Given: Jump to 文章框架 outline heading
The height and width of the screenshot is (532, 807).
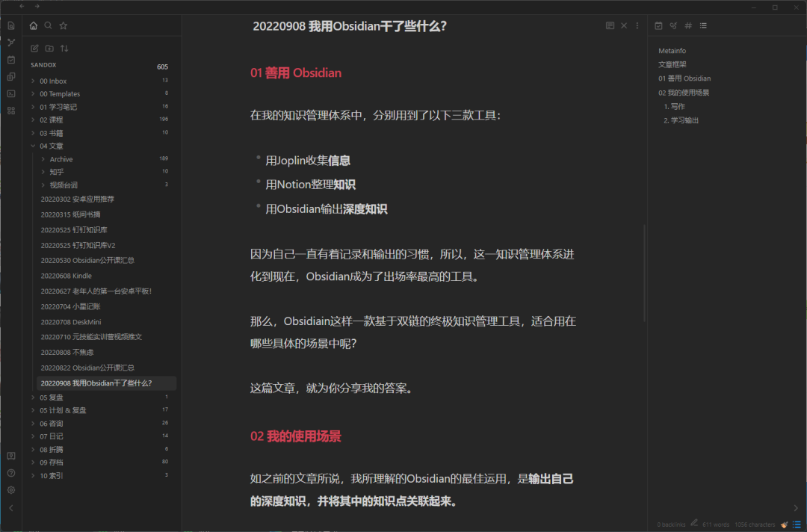Looking at the screenshot, I should [672, 64].
